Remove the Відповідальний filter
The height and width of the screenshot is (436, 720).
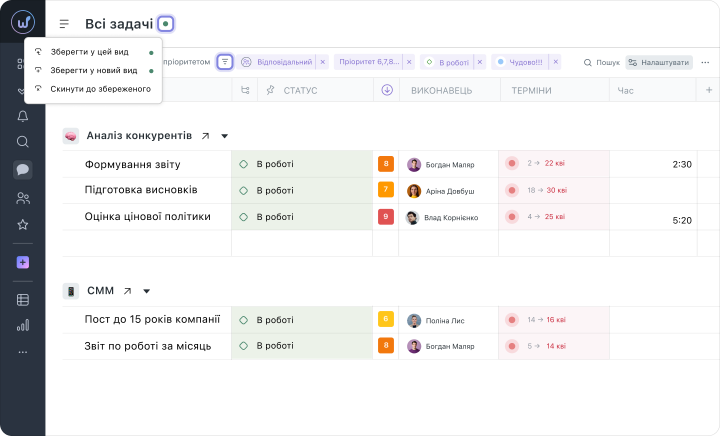(x=322, y=62)
